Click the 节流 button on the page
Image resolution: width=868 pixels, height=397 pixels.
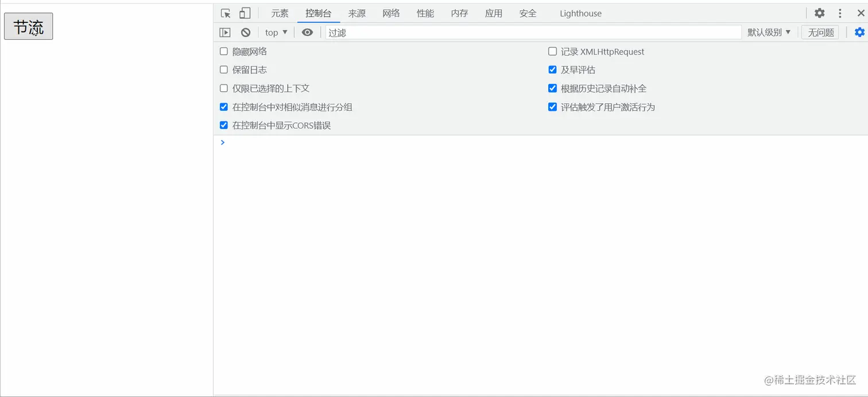pyautogui.click(x=28, y=26)
